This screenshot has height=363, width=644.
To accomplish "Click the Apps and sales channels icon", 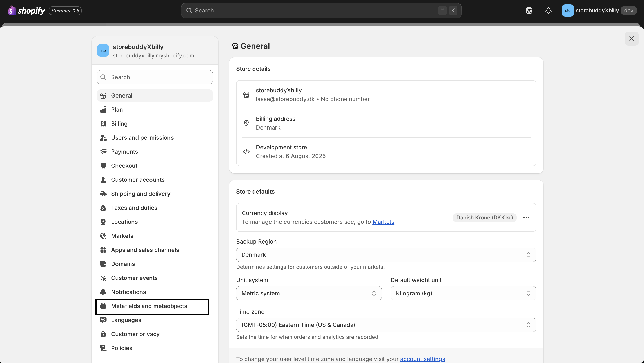I will coord(103,250).
